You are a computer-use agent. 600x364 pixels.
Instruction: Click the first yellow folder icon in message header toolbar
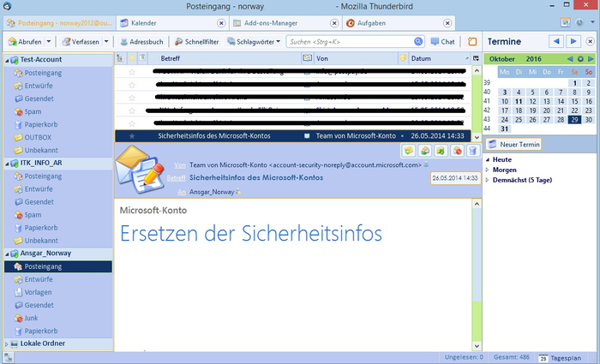coord(408,151)
